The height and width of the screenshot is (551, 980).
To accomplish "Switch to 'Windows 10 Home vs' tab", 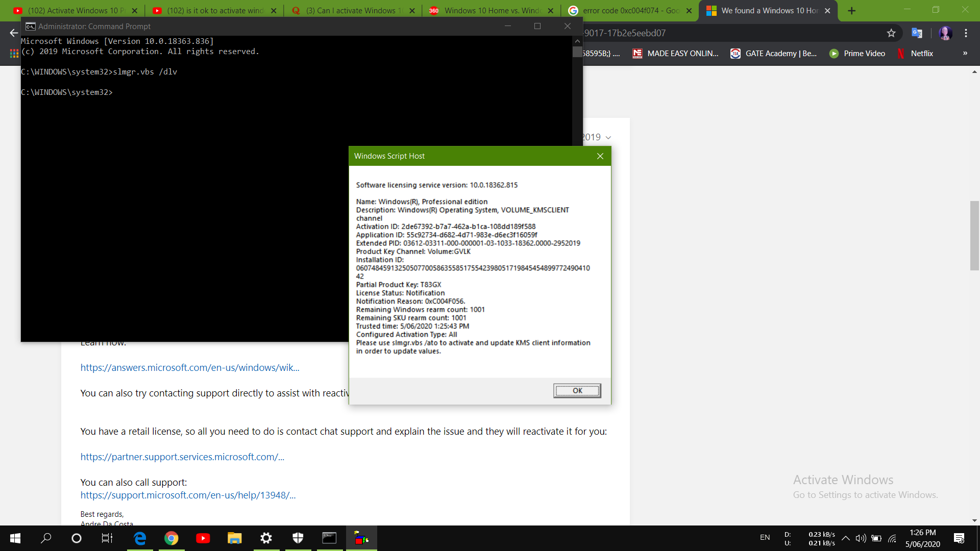I will tap(492, 11).
